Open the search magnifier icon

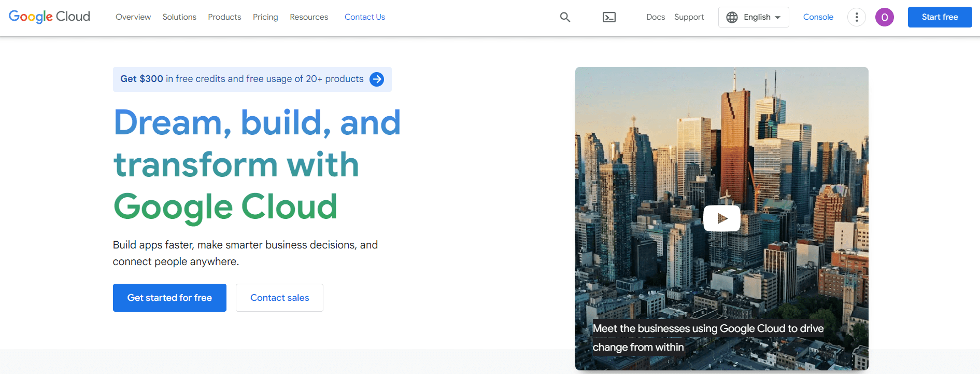click(565, 17)
